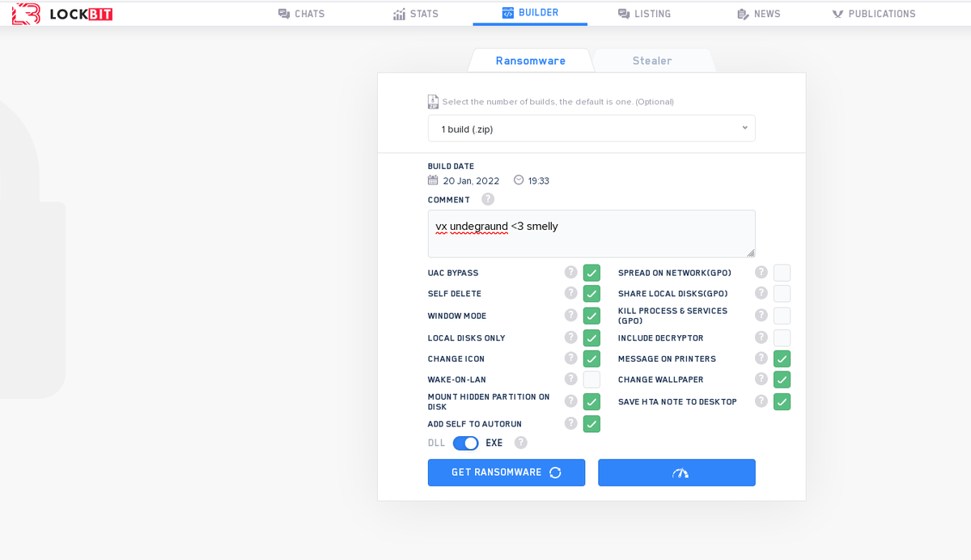This screenshot has width=971, height=560.
Task: Click the help icon for SELF DELETE
Action: 571,293
